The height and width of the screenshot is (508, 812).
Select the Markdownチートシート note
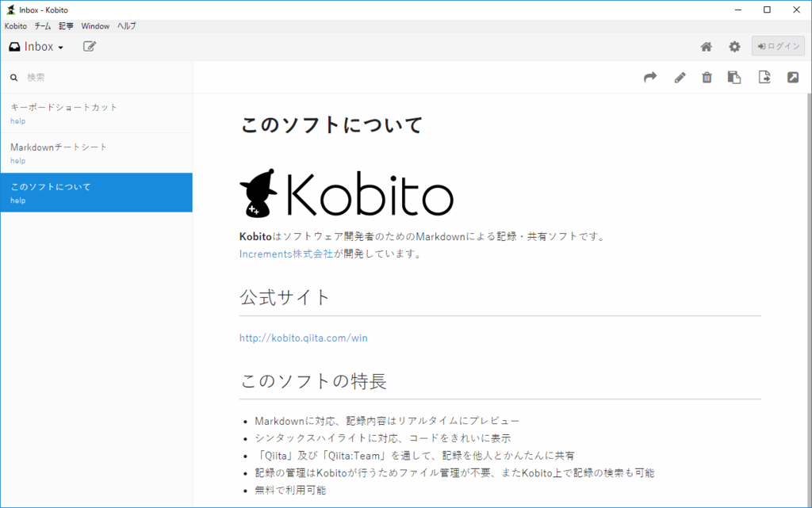(x=96, y=153)
